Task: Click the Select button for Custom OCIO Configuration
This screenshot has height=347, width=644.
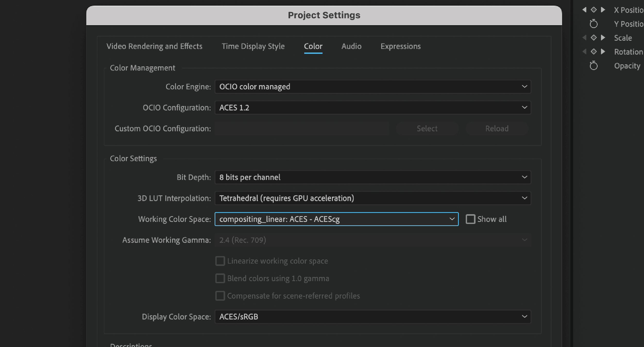Action: (x=427, y=128)
